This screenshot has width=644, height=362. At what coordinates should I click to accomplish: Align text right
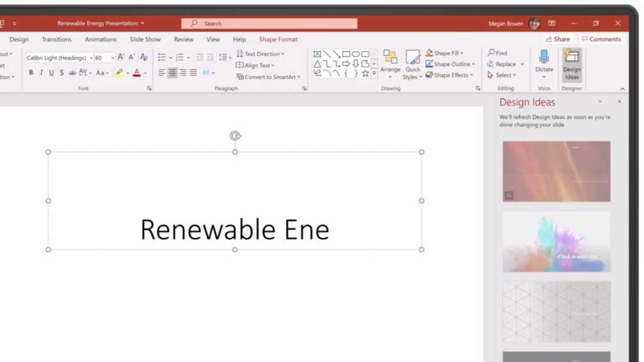click(x=183, y=73)
